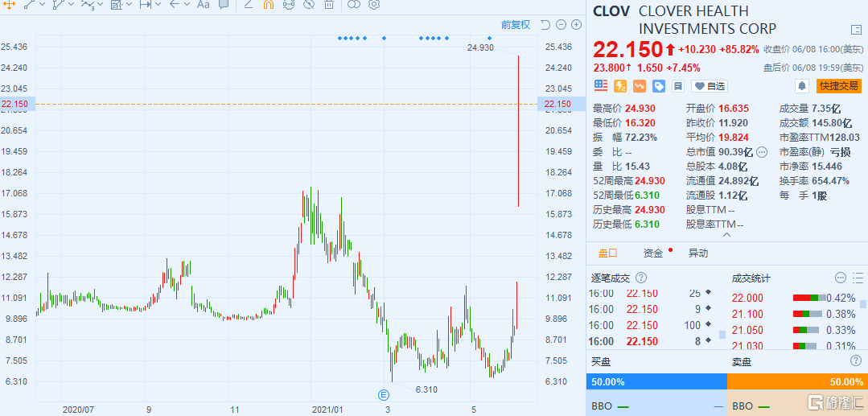Viewport: 868px width, 416px height.
Task: Select the line drawing tool
Action: pos(29,5)
